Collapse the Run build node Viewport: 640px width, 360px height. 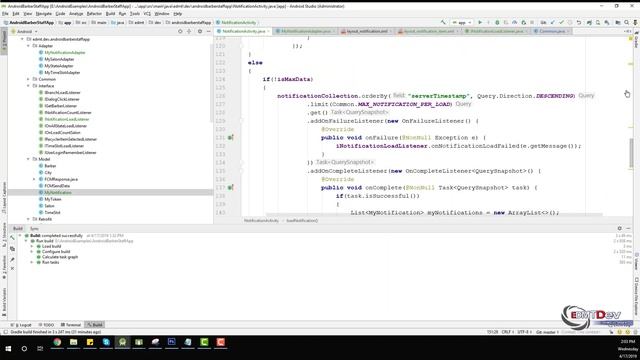pyautogui.click(x=26, y=241)
